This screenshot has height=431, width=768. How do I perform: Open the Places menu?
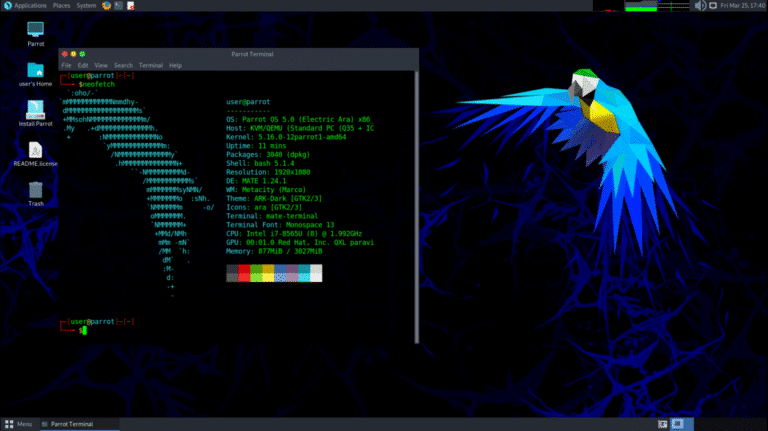tap(61, 5)
